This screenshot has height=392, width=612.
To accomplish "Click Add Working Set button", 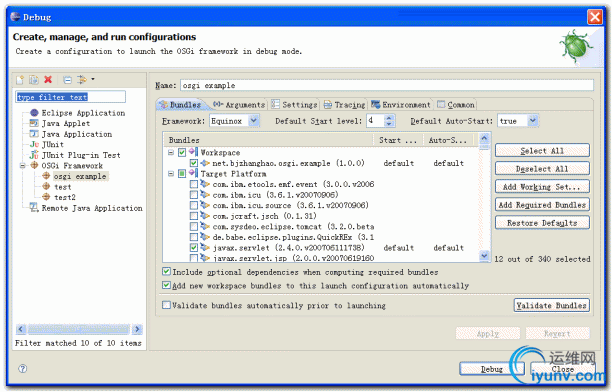I will [x=542, y=187].
